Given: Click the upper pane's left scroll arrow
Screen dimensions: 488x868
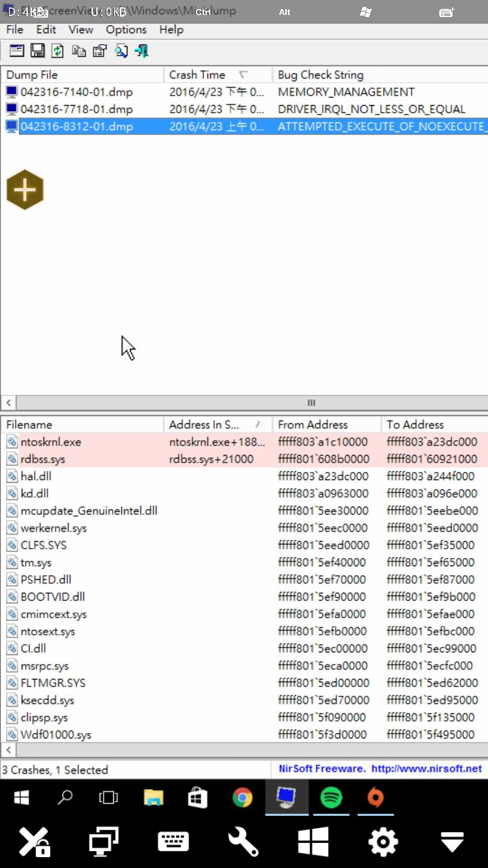Looking at the screenshot, I should pos(8,402).
